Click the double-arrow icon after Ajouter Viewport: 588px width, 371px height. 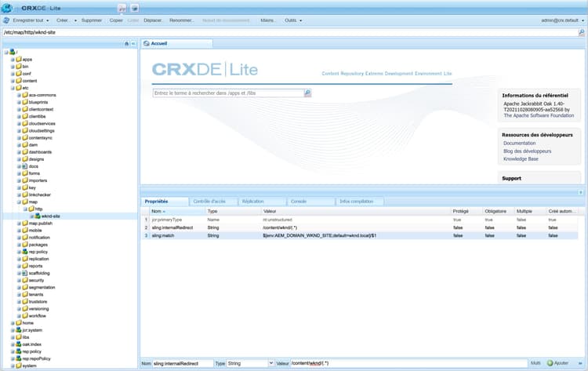pyautogui.click(x=580, y=363)
